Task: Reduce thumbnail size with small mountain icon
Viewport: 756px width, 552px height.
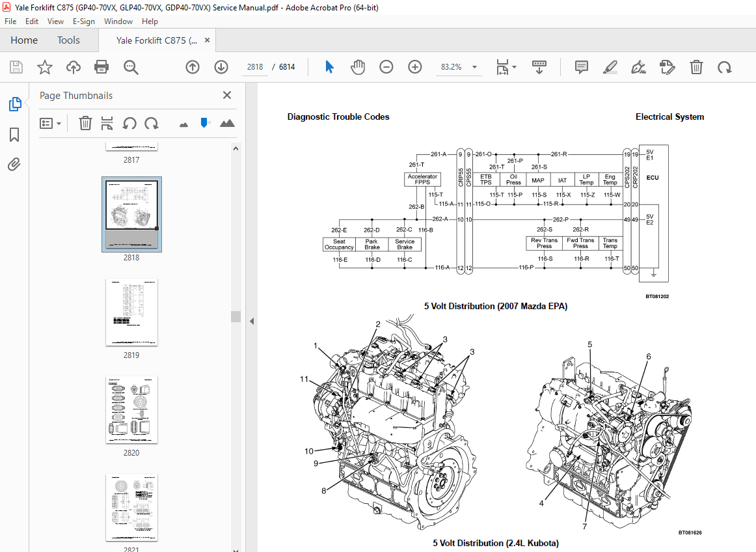Action: 183,125
